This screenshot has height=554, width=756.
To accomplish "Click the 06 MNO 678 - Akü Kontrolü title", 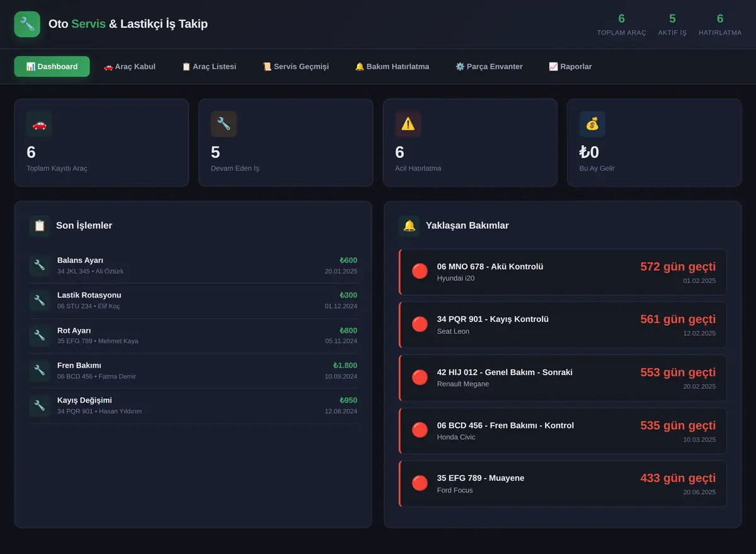I will [490, 267].
